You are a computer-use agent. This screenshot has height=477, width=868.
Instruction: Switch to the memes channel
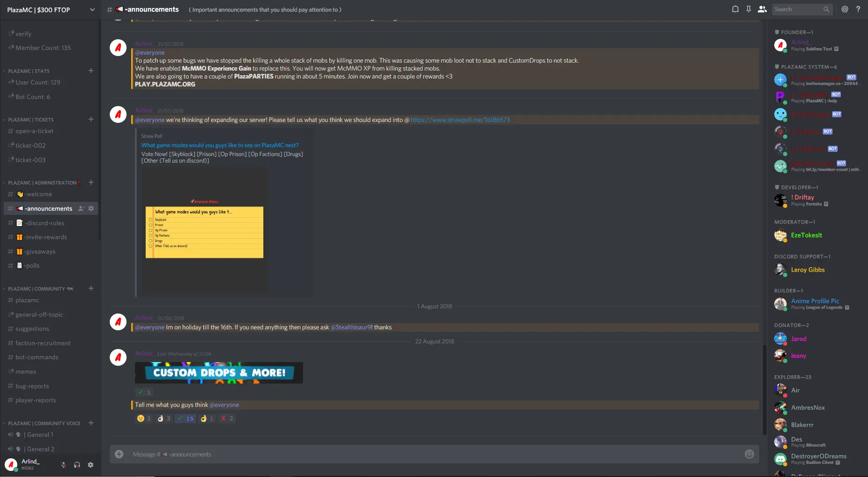pos(50,371)
